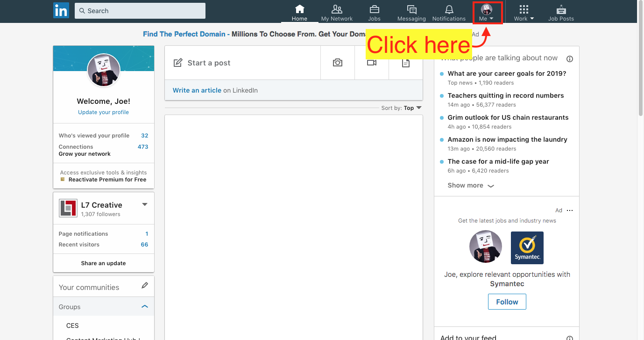644x340 pixels.
Task: Collapse the Groups section chevron
Action: click(x=145, y=307)
